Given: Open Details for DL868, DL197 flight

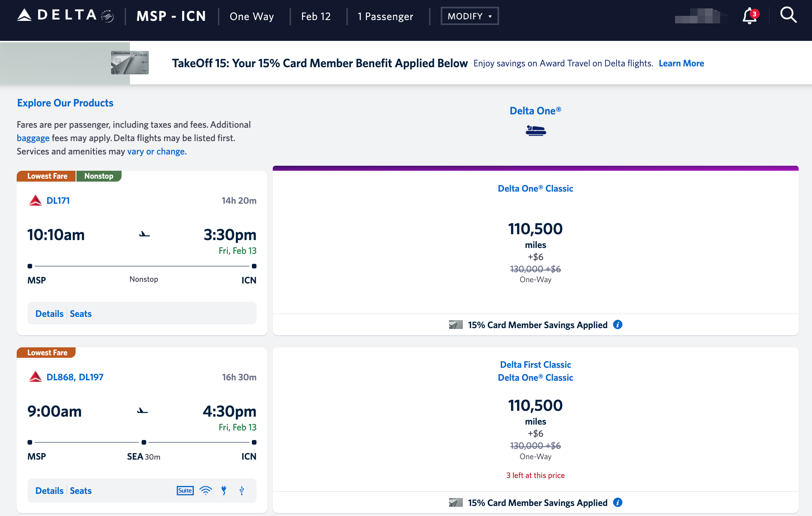Looking at the screenshot, I should [49, 491].
